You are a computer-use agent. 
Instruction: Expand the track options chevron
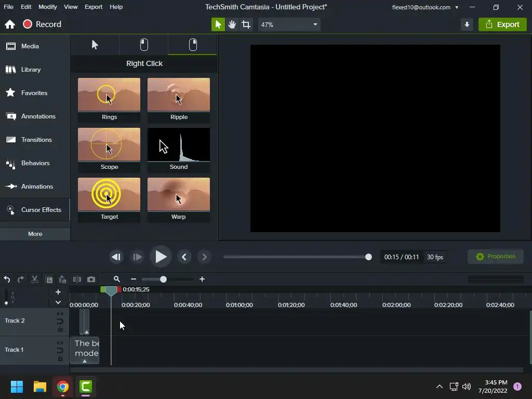(58, 302)
